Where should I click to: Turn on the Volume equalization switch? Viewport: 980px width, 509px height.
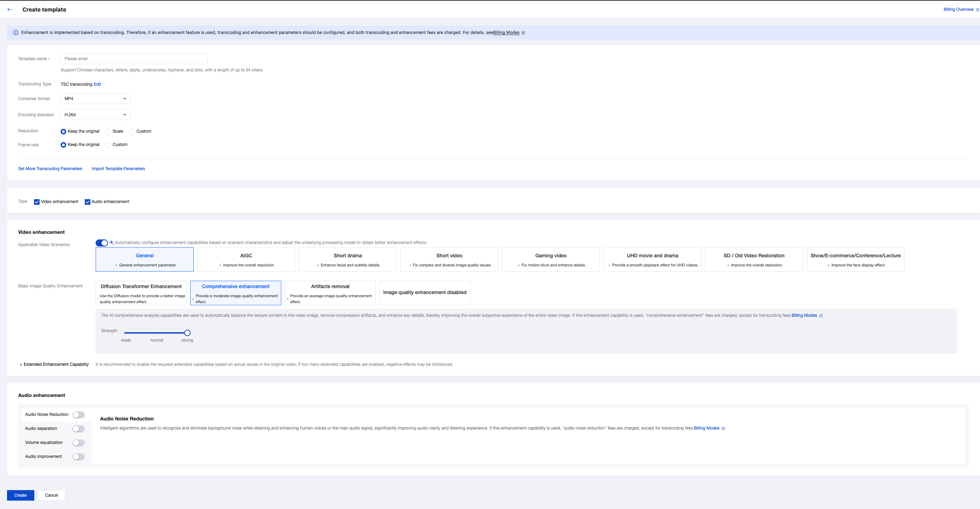pos(78,443)
